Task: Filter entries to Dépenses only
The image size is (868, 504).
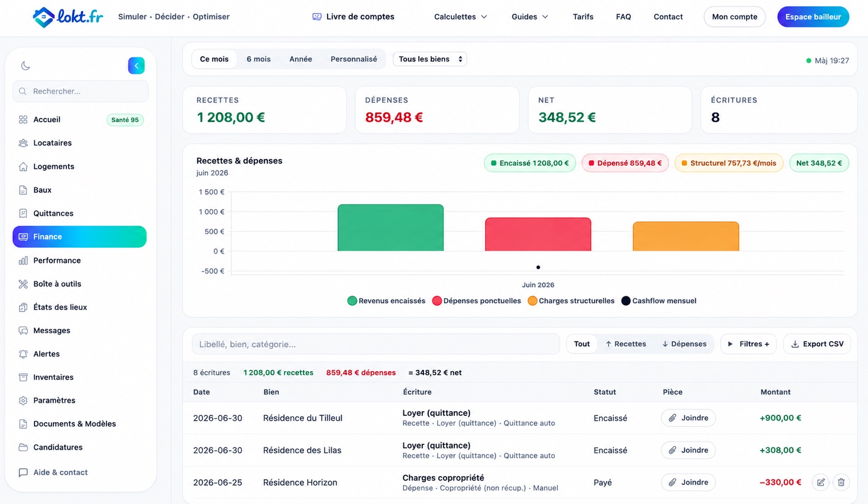Action: point(684,344)
